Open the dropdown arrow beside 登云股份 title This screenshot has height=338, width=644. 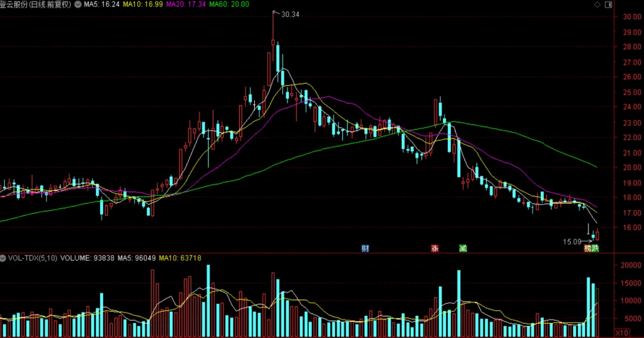click(78, 5)
